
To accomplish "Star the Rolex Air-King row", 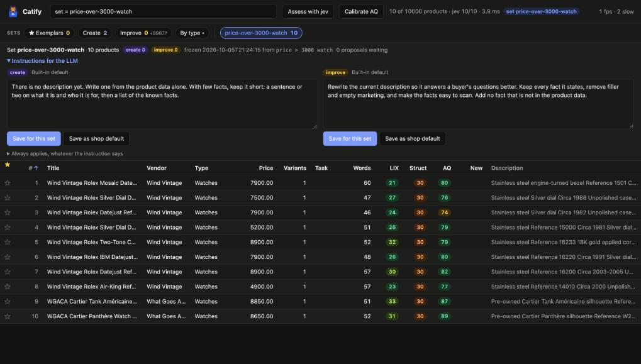I will click(x=8, y=287).
